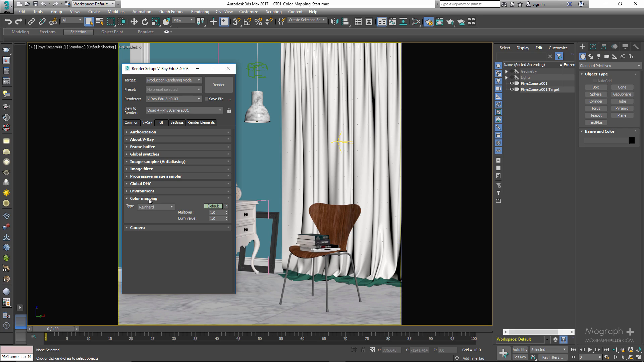This screenshot has width=644, height=362.
Task: Open the Modify command panel tab
Action: [593, 47]
